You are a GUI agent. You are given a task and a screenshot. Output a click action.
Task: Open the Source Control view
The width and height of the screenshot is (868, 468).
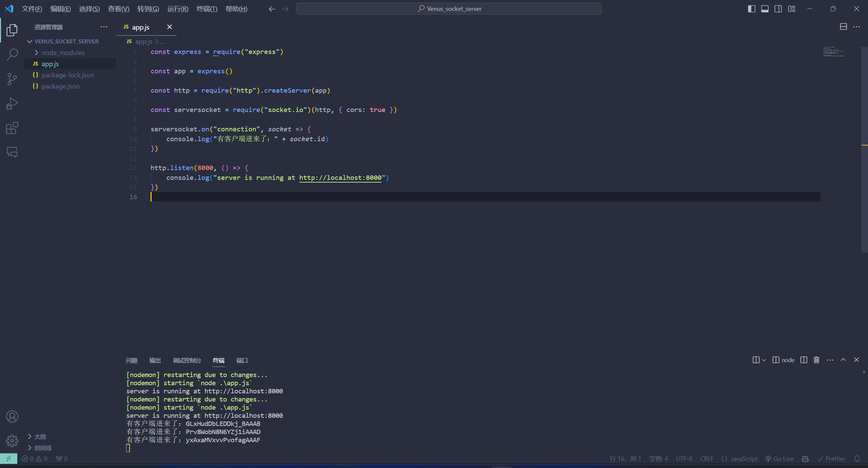(12, 79)
